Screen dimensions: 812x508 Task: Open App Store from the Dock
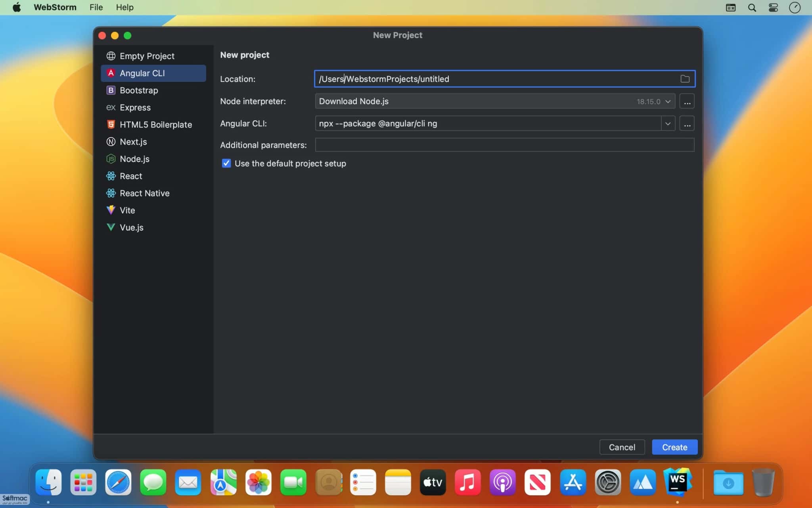(x=573, y=482)
